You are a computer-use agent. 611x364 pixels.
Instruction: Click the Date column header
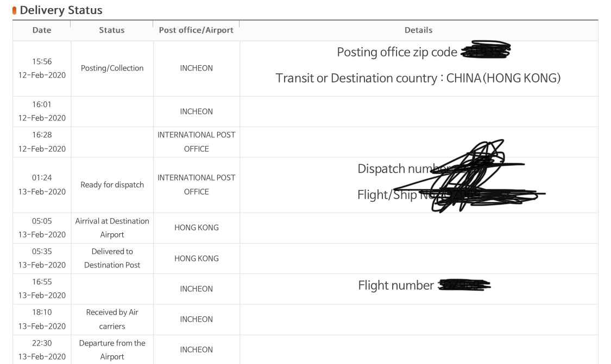pos(42,30)
